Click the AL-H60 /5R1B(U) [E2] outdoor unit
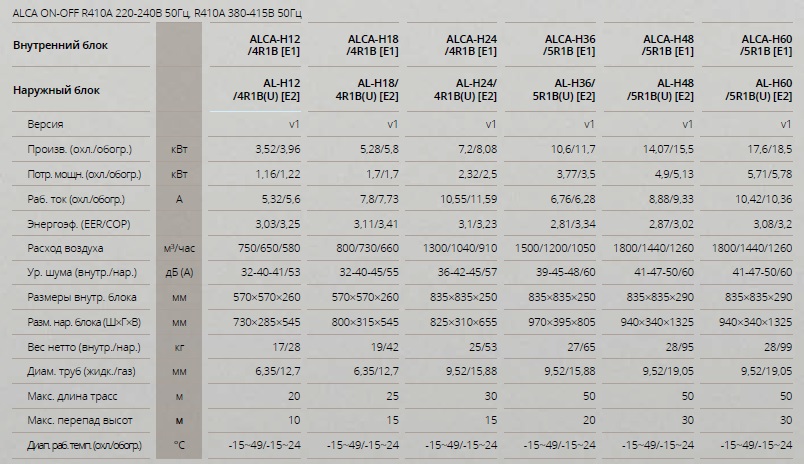The width and height of the screenshot is (804, 464). tap(759, 90)
